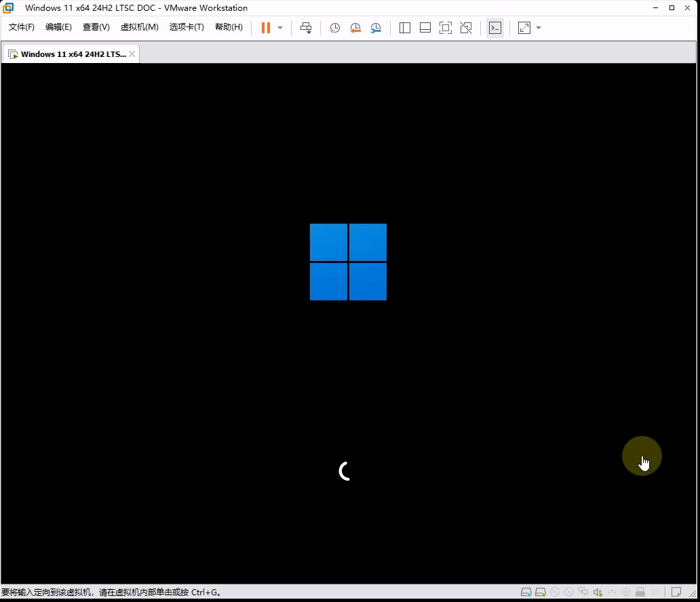Image resolution: width=700 pixels, height=602 pixels.
Task: Open the message log icon in status bar
Action: [x=676, y=593]
